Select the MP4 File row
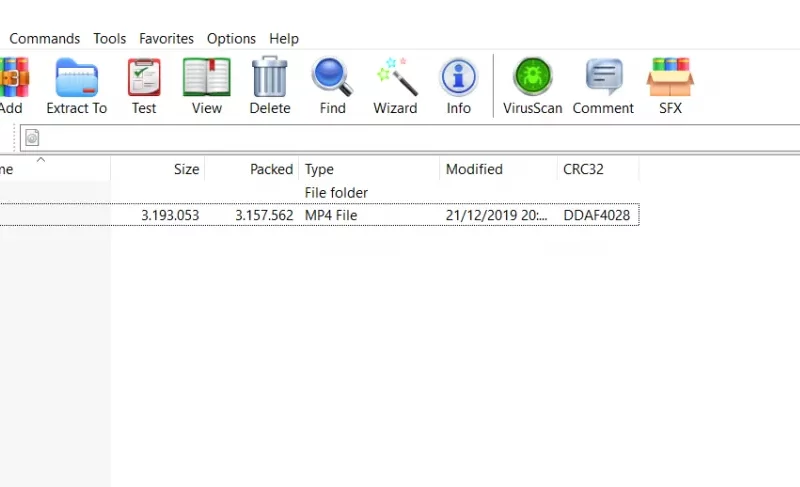Screen dimensions: 800x487 pyautogui.click(x=319, y=215)
